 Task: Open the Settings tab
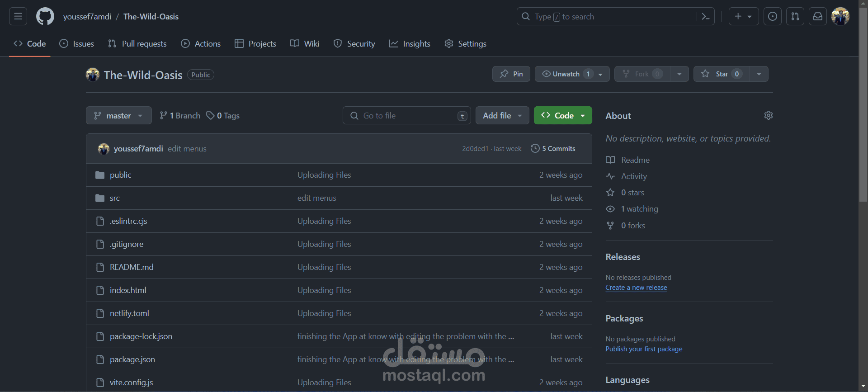click(466, 44)
